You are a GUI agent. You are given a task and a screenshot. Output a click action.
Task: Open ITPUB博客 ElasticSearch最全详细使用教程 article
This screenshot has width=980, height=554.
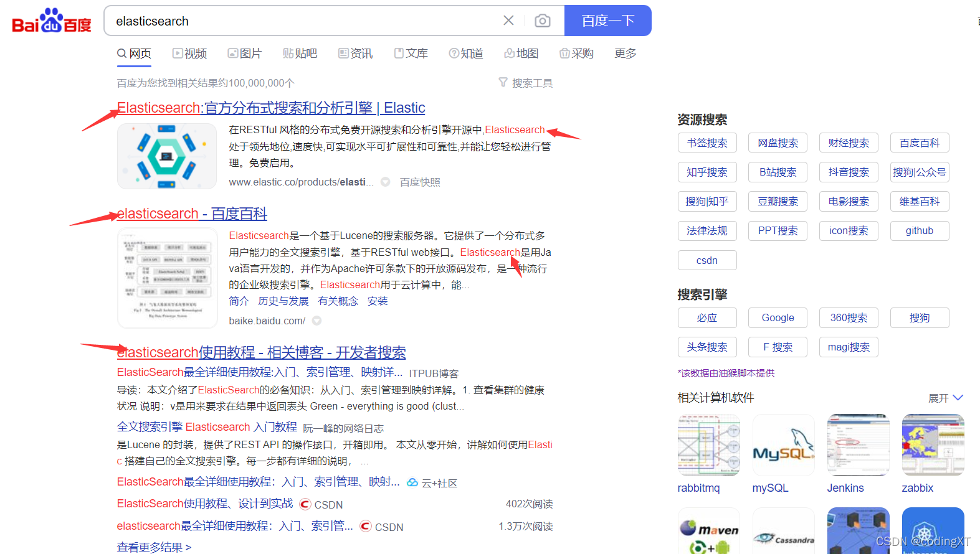coord(260,372)
